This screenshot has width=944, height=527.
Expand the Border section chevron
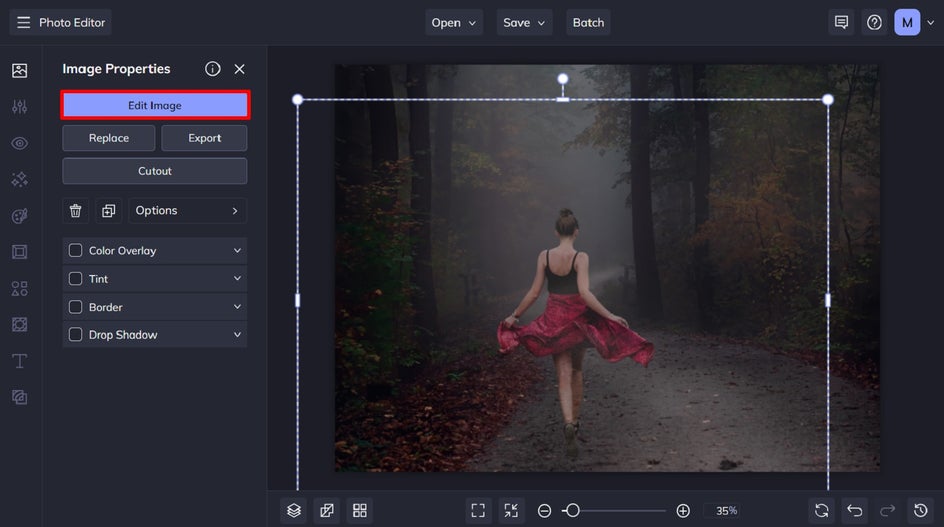tap(237, 307)
